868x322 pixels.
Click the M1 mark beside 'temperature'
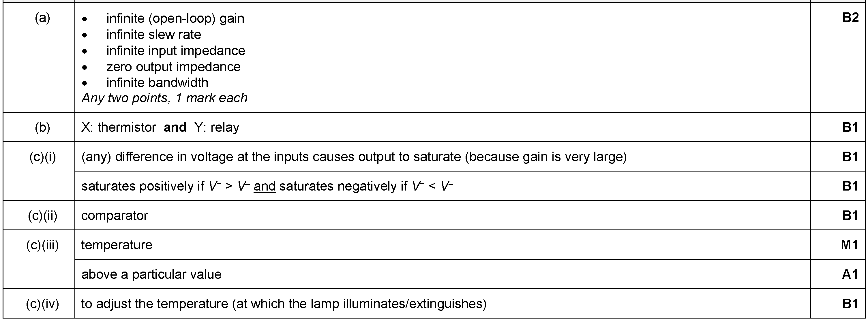pos(850,245)
